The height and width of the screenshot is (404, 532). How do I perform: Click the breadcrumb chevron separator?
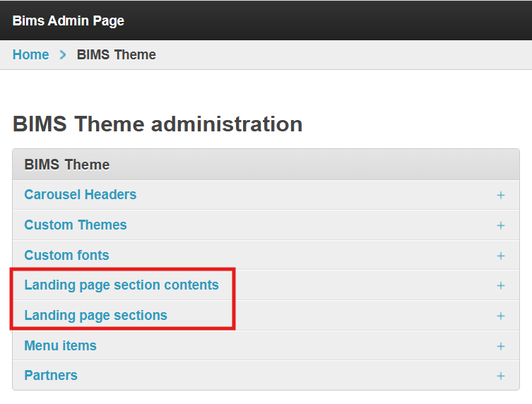click(x=63, y=54)
